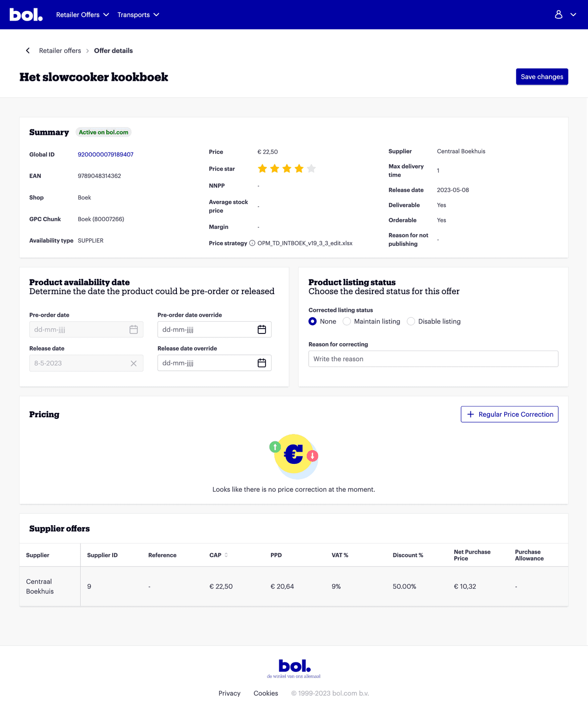Click the plus icon on Regular Price Correction
Image resolution: width=588 pixels, height=711 pixels.
pos(470,414)
